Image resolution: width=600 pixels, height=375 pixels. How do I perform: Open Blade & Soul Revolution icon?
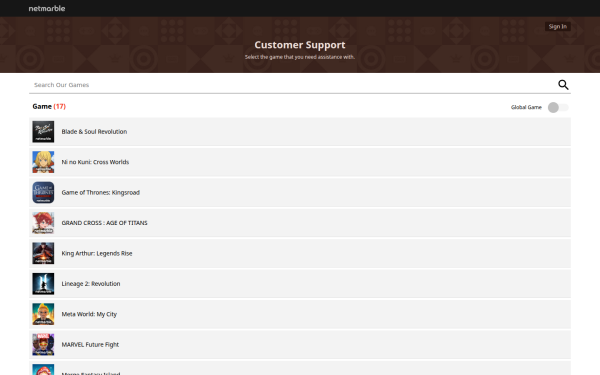(x=43, y=132)
